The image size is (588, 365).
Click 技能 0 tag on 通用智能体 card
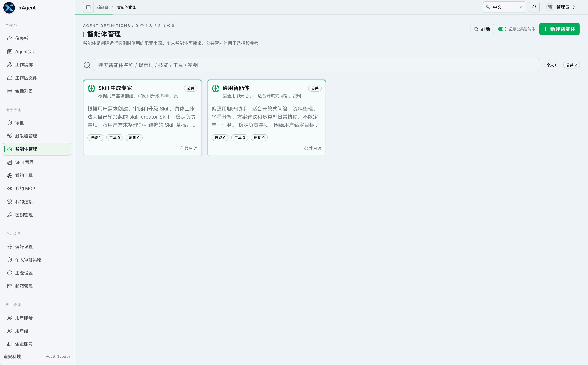(220, 138)
